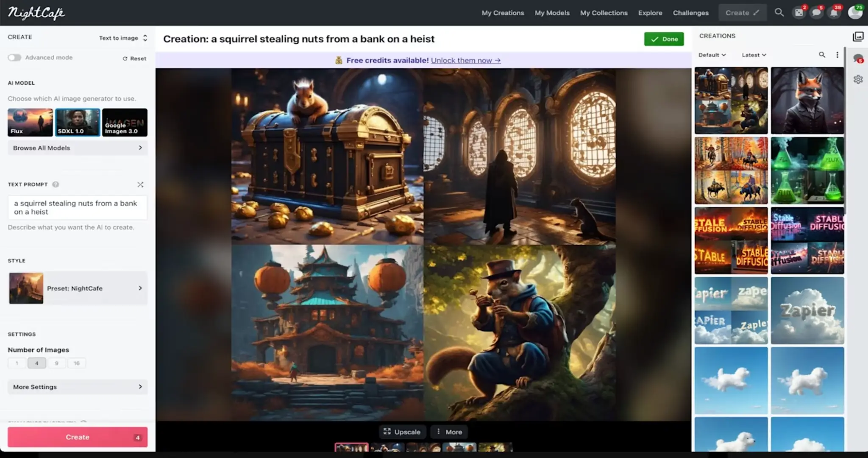Viewport: 868px width, 458px height.
Task: Open the Latest sort dropdown
Action: [754, 55]
